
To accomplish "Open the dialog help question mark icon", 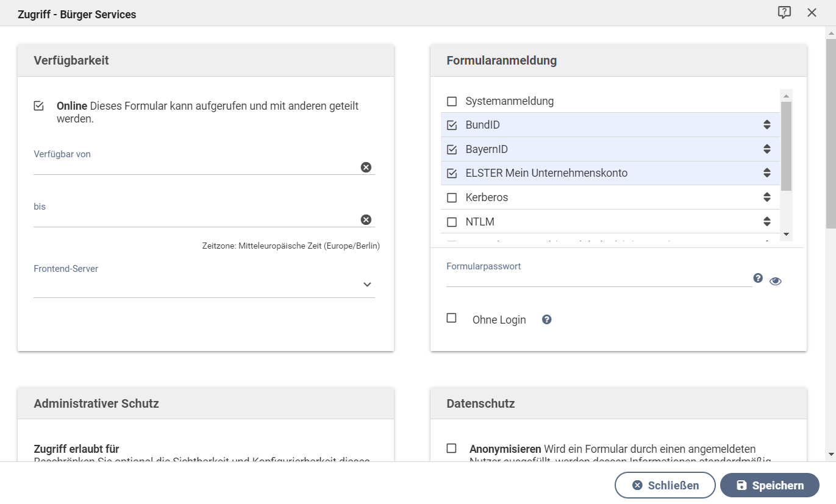I will click(x=784, y=12).
